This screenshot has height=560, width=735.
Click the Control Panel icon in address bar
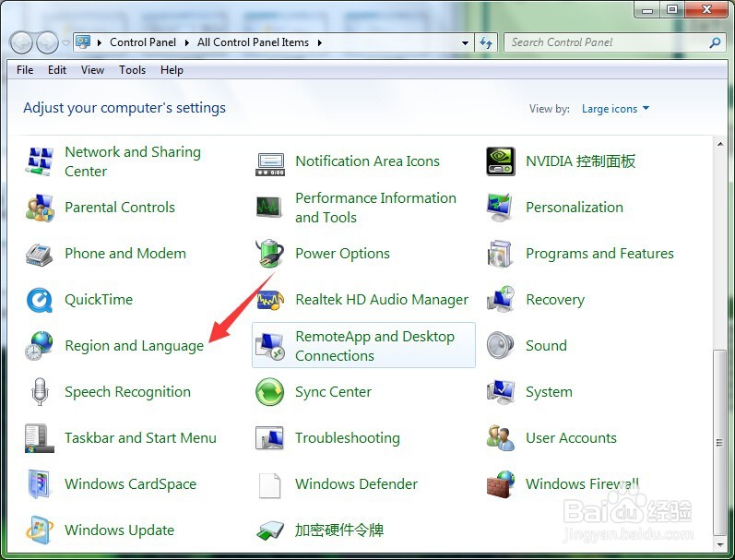(x=83, y=42)
